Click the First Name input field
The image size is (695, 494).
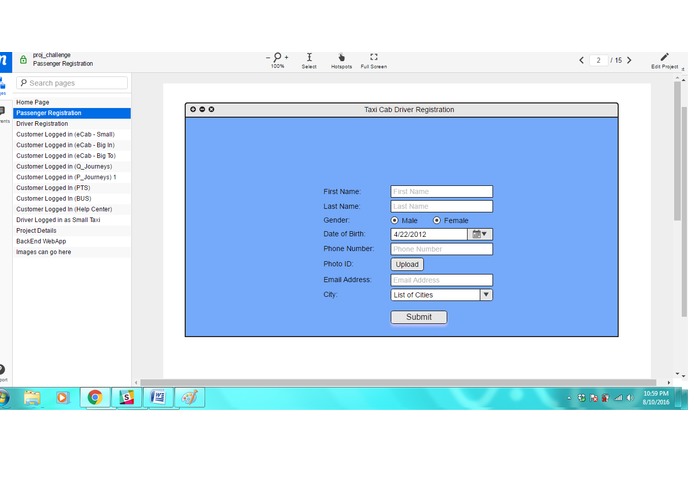[x=441, y=191]
